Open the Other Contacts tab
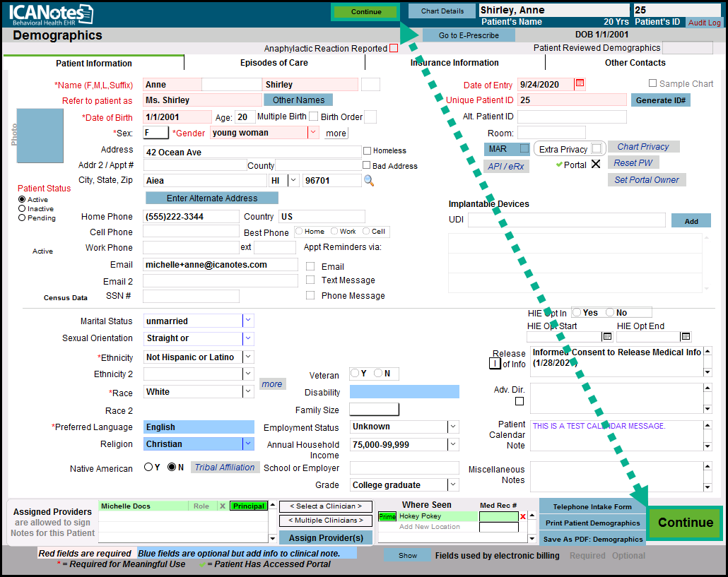 click(x=635, y=63)
